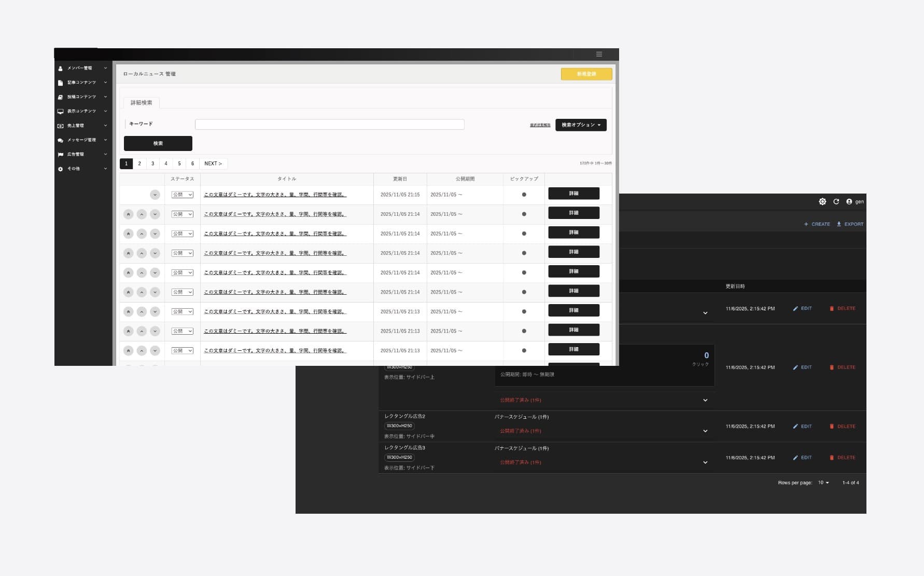Open status dropdown of the 21:15 article
924x576 pixels.
183,195
